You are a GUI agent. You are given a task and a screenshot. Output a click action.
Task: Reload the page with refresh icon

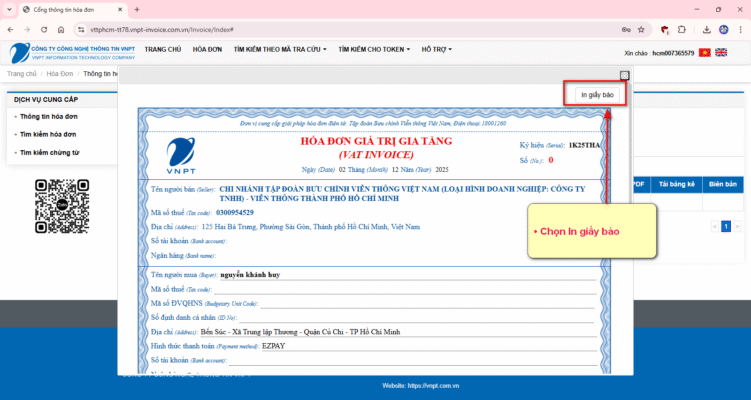pos(44,30)
